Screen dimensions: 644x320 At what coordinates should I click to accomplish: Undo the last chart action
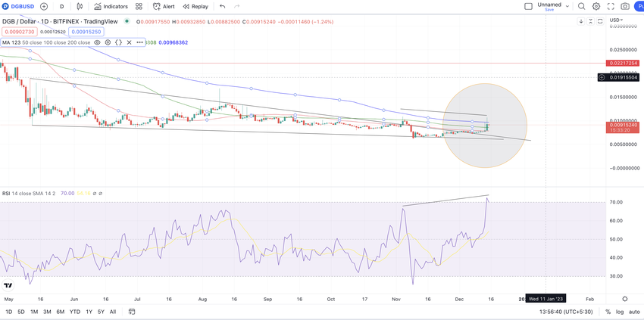(x=222, y=7)
